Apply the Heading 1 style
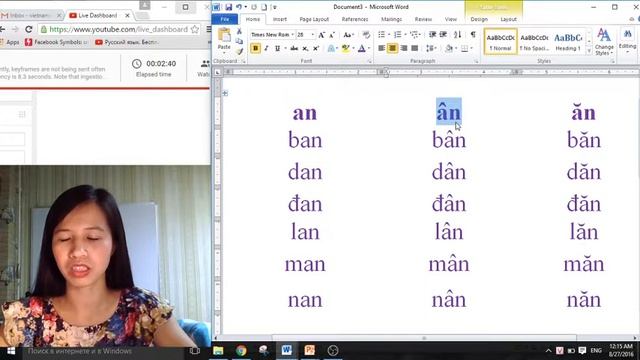The image size is (640, 360). pos(568,42)
